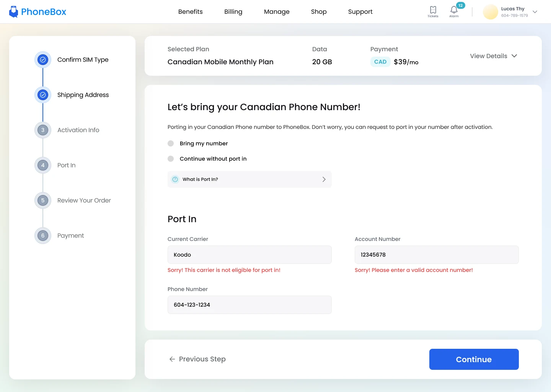Click the question mark help icon
This screenshot has height=392, width=551.
click(175, 179)
